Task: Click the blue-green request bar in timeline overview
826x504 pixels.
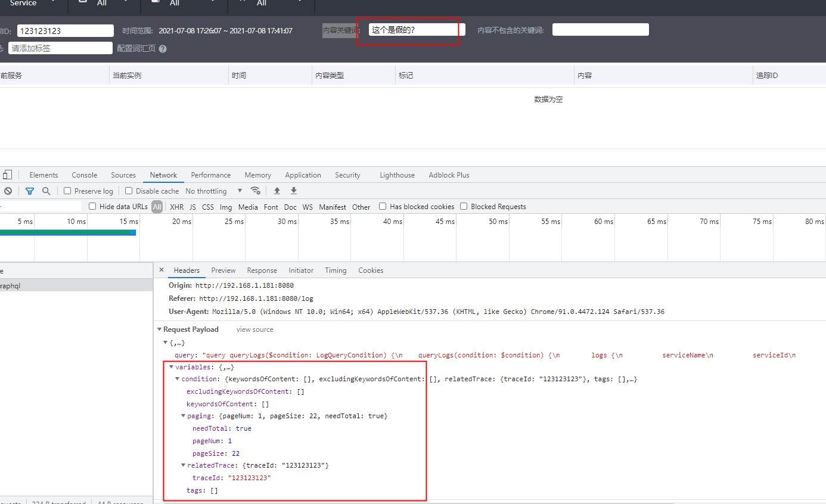Action: tap(68, 232)
